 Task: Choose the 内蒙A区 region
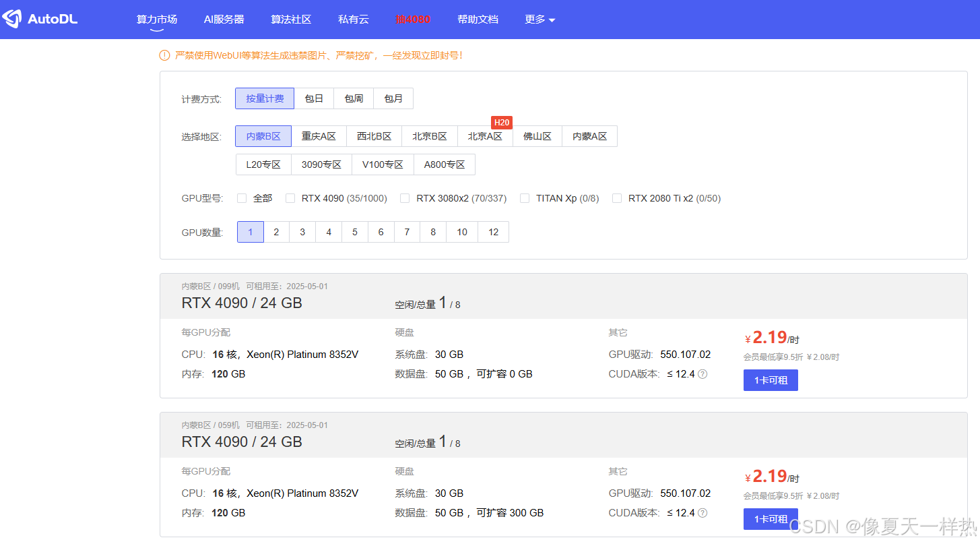click(x=590, y=136)
